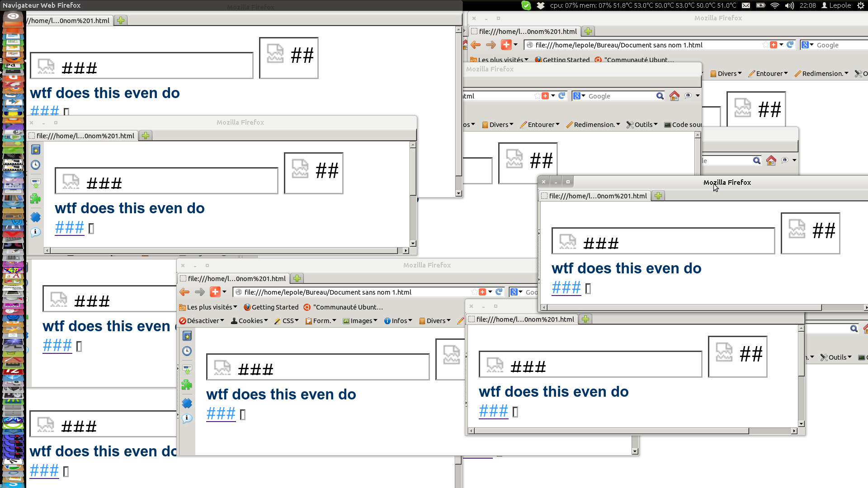Screen dimensions: 868x488
Task: Expand the Cookies dropdown
Action: point(250,321)
